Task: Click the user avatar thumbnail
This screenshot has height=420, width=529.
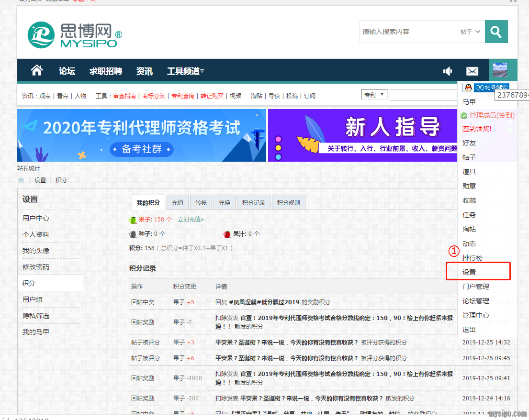Action: click(500, 70)
